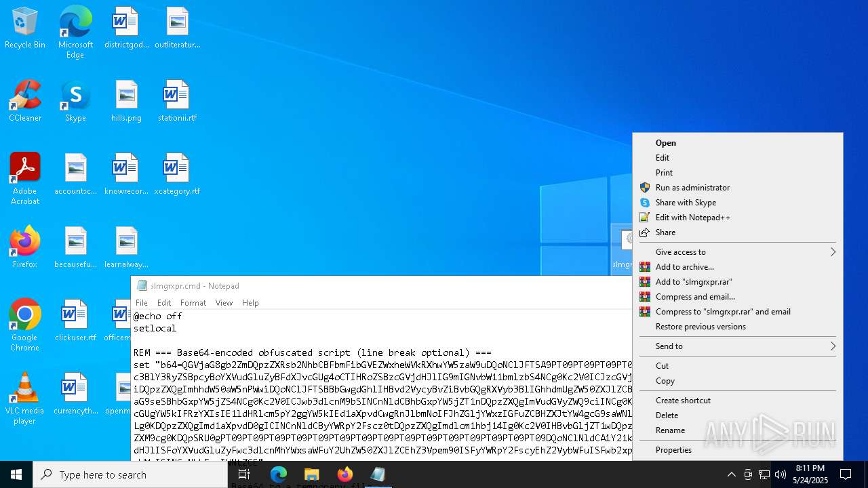Select the districtgod document icon
This screenshot has height=488, width=868.
[126, 28]
